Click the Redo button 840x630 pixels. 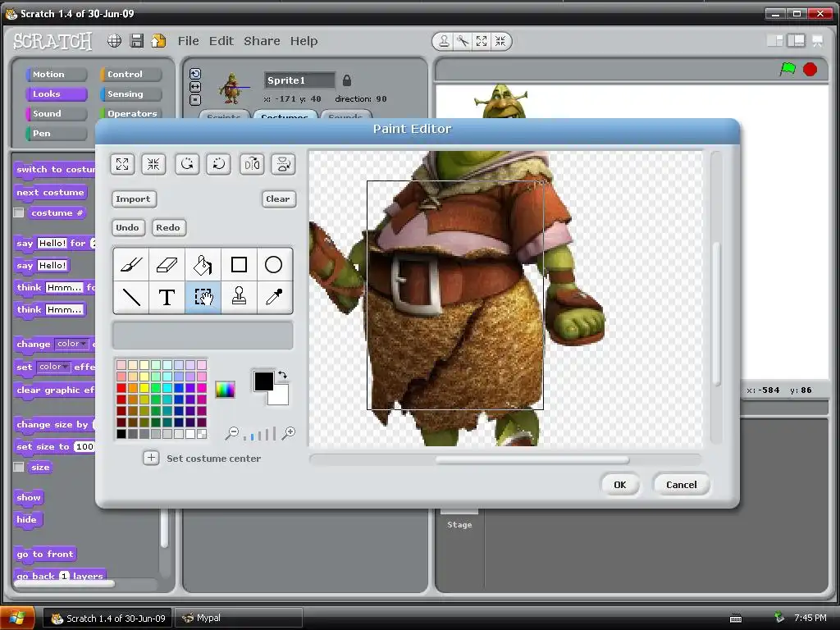(168, 228)
